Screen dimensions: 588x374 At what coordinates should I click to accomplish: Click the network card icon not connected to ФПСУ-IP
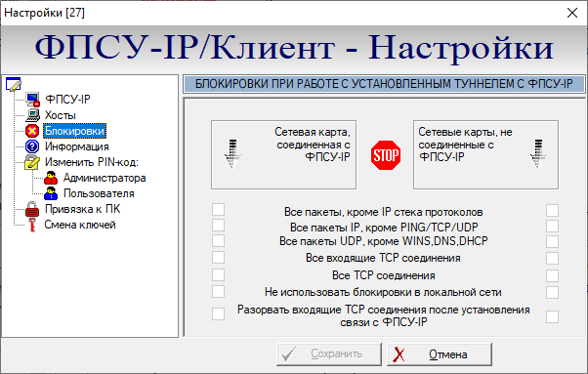[x=538, y=153]
